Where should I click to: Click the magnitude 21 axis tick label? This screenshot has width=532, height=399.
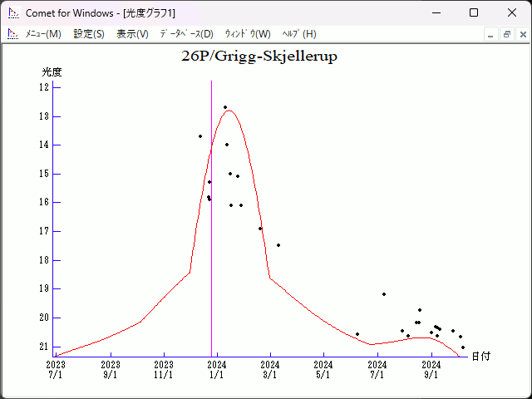click(x=44, y=347)
